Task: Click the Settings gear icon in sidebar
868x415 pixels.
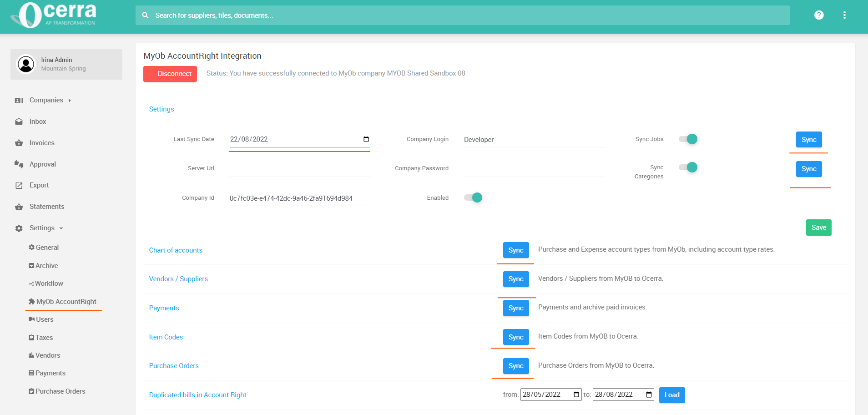Action: click(x=19, y=228)
